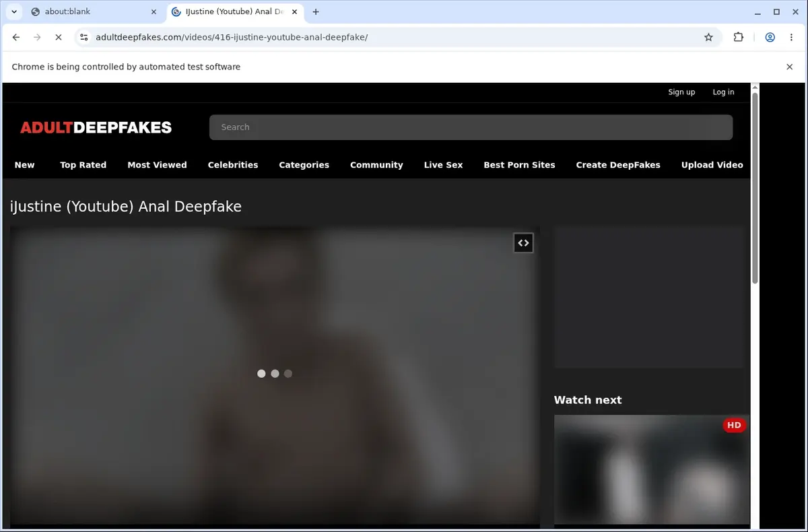Viewport: 808px width, 532px height.
Task: Open the Most Viewed menu item
Action: point(157,165)
